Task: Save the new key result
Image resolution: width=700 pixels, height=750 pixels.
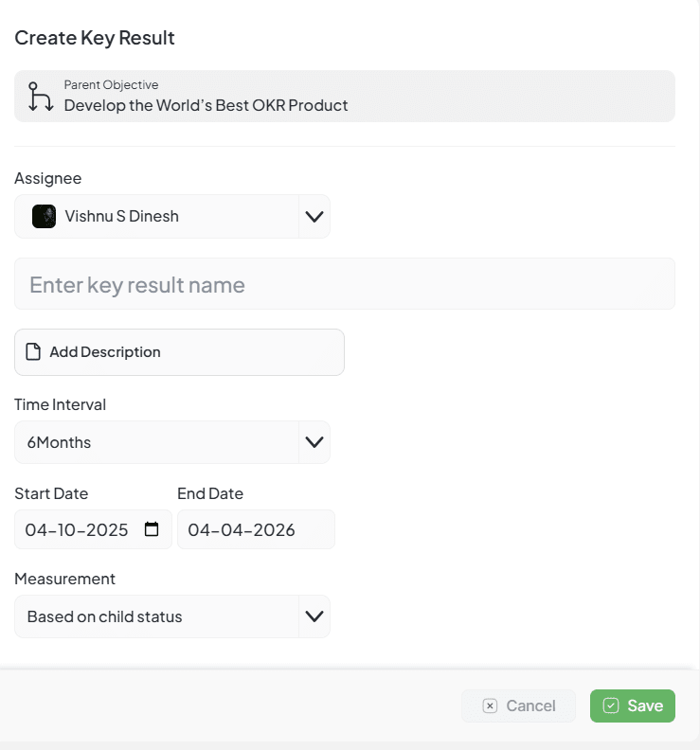Action: 633,705
